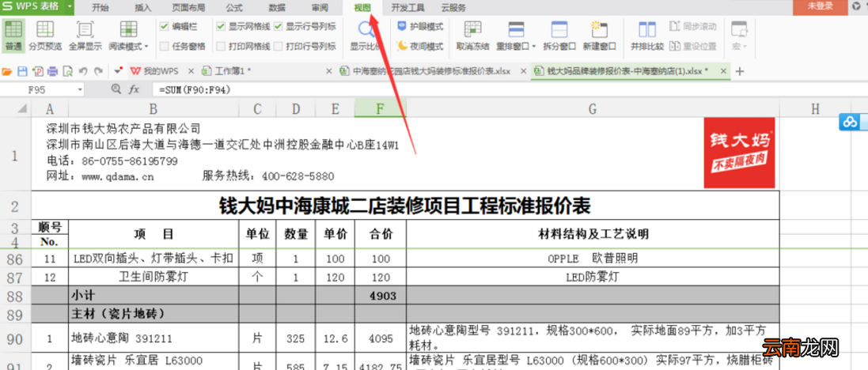Screen dimensions: 868x370
Task: Switch to 普通 normal view
Action: pos(13,36)
